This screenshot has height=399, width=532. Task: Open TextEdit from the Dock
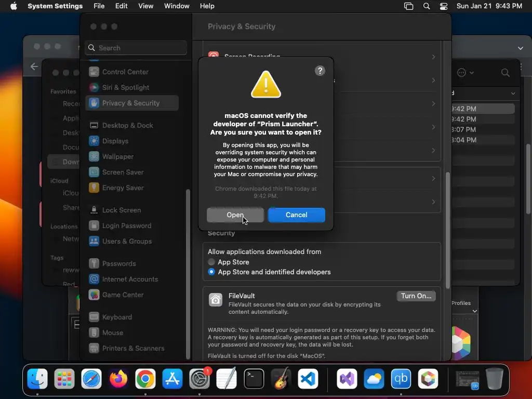227,379
